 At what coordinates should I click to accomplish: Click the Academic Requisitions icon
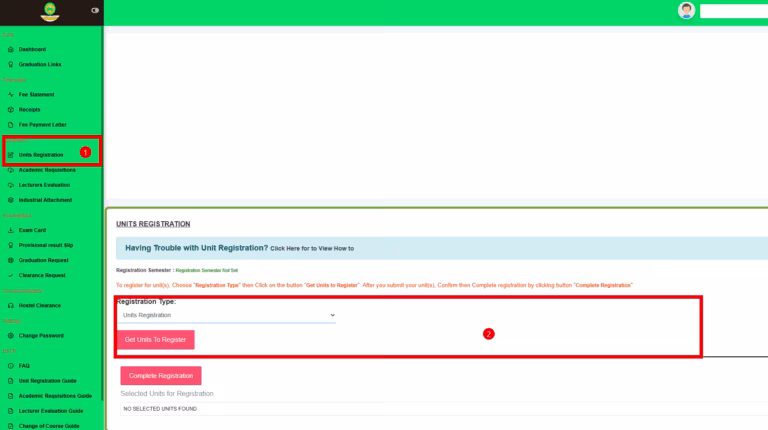point(11,170)
